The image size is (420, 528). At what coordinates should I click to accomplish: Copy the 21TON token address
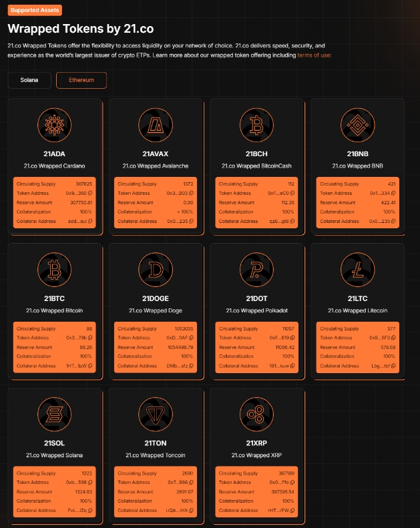(x=192, y=483)
